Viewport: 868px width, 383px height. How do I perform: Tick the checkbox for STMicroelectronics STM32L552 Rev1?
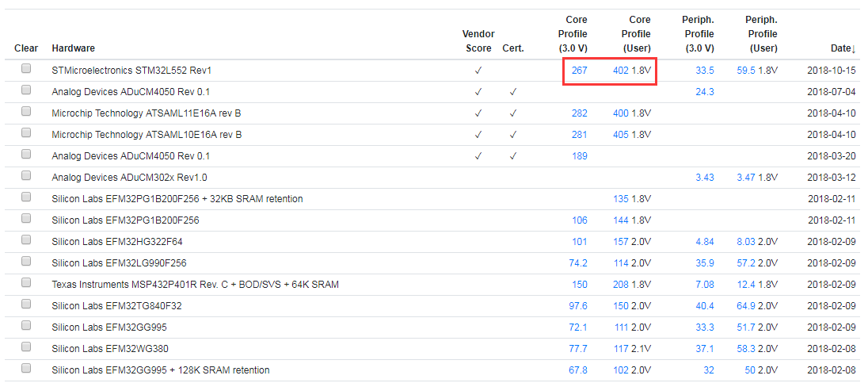[x=26, y=69]
